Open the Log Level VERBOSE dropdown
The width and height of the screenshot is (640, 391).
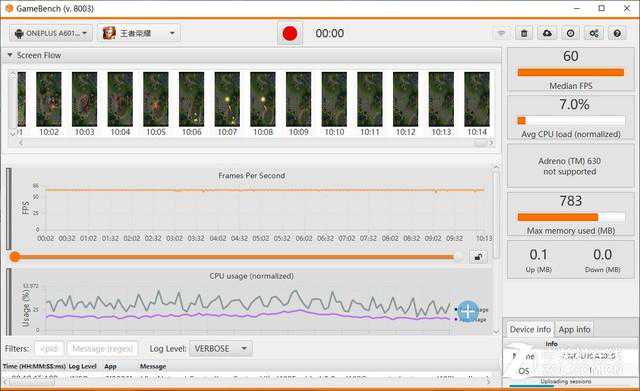[220, 349]
